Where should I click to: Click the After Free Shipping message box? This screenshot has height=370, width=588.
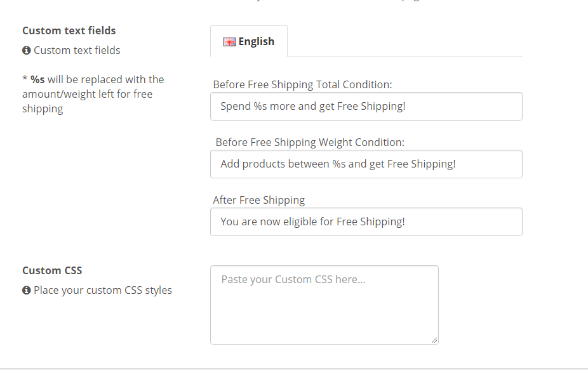click(366, 221)
